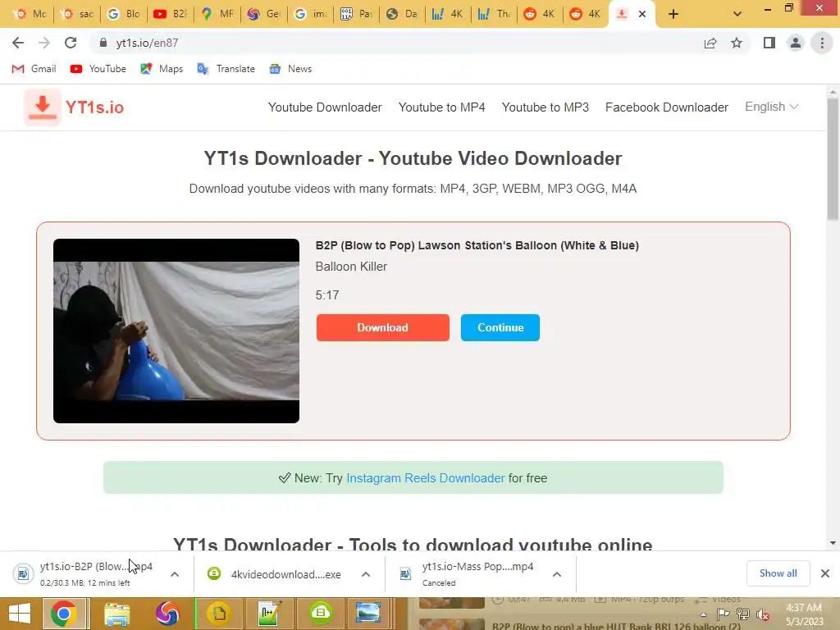Open the News bookmark
This screenshot has width=840, height=630.
click(x=290, y=69)
